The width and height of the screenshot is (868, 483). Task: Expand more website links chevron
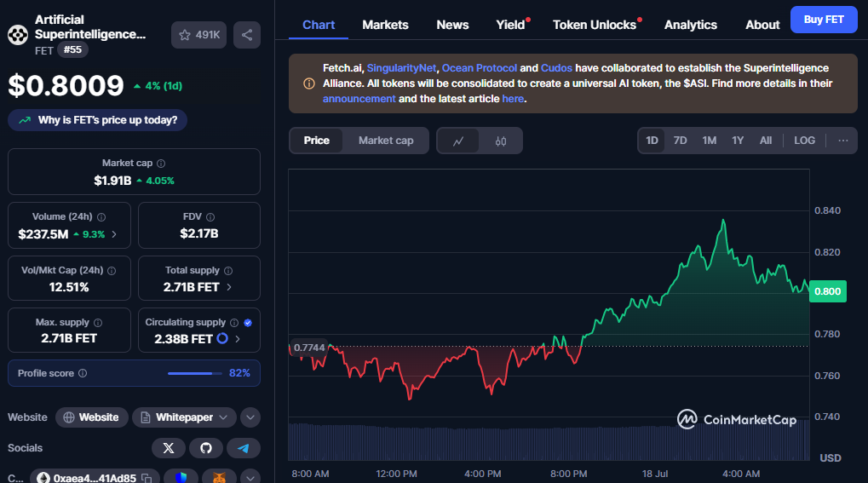250,417
